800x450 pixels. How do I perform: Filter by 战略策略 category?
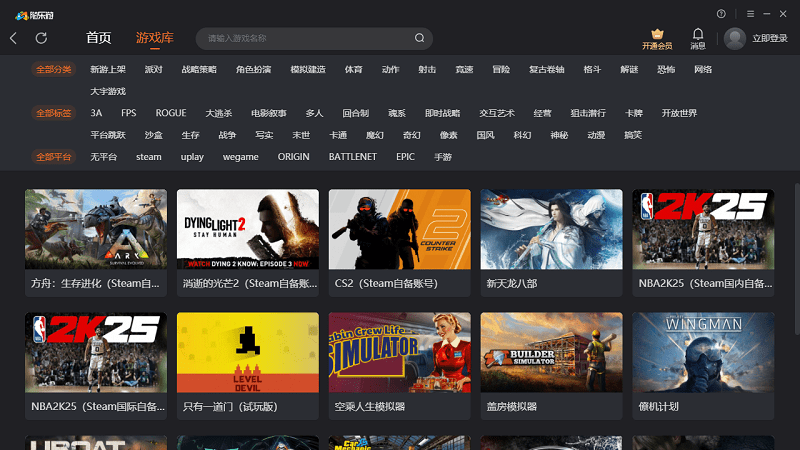coord(199,69)
